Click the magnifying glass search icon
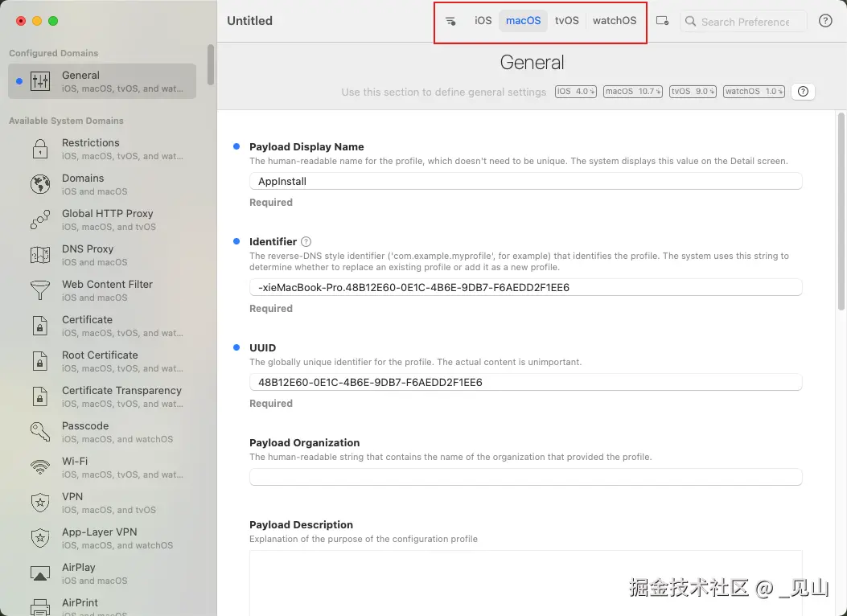 click(x=690, y=22)
